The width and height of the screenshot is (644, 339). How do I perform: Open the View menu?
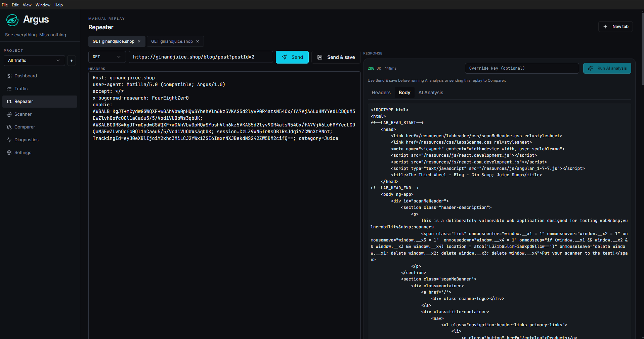click(27, 5)
